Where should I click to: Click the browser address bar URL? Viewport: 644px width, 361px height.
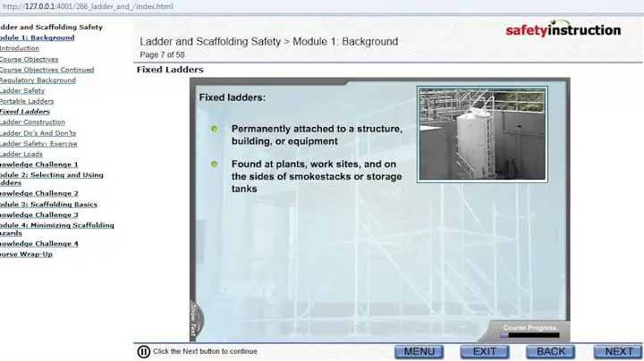pyautogui.click(x=88, y=6)
